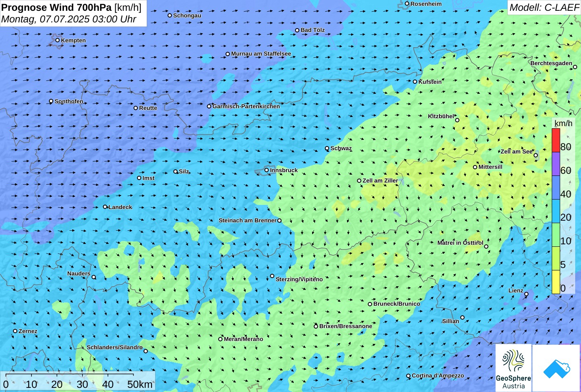
Task: Click the purple 60 km/h legend swatch
Action: [556, 164]
